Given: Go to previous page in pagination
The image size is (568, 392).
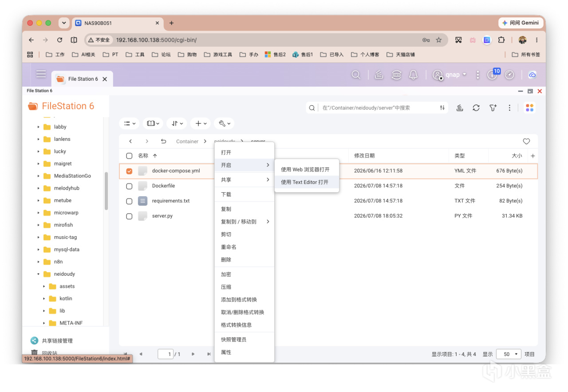Looking at the screenshot, I should click(x=141, y=354).
